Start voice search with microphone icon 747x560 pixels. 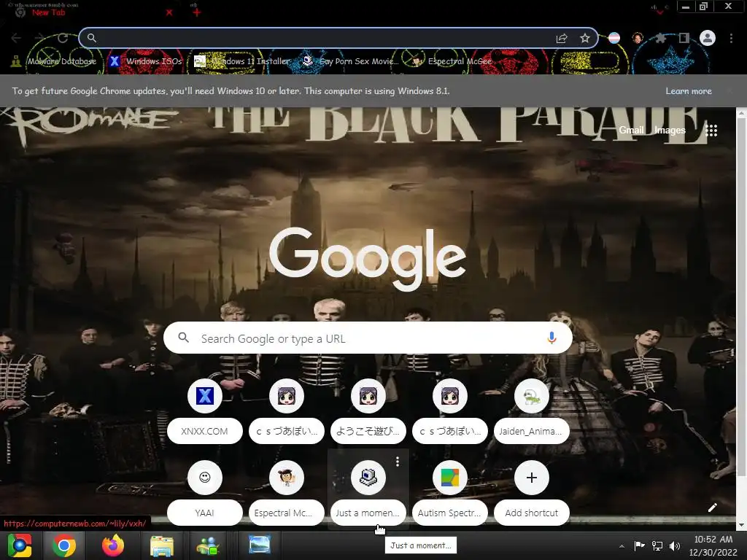[x=551, y=338]
